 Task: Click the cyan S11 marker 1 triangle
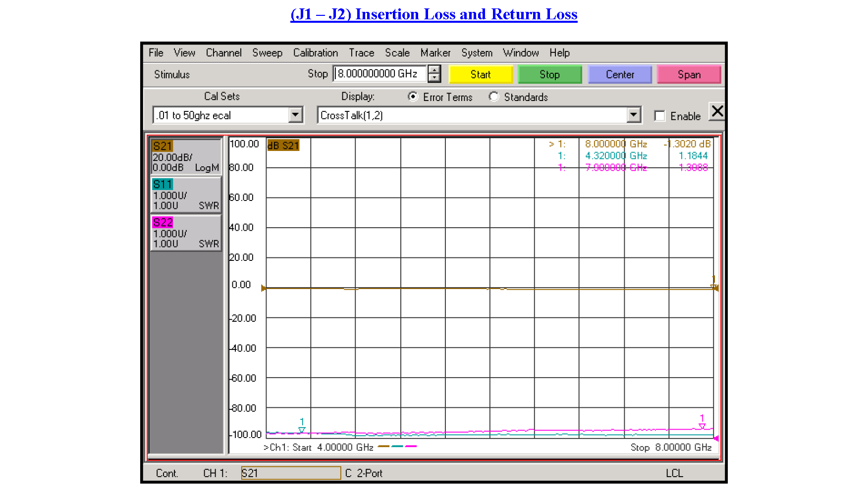pos(302,430)
